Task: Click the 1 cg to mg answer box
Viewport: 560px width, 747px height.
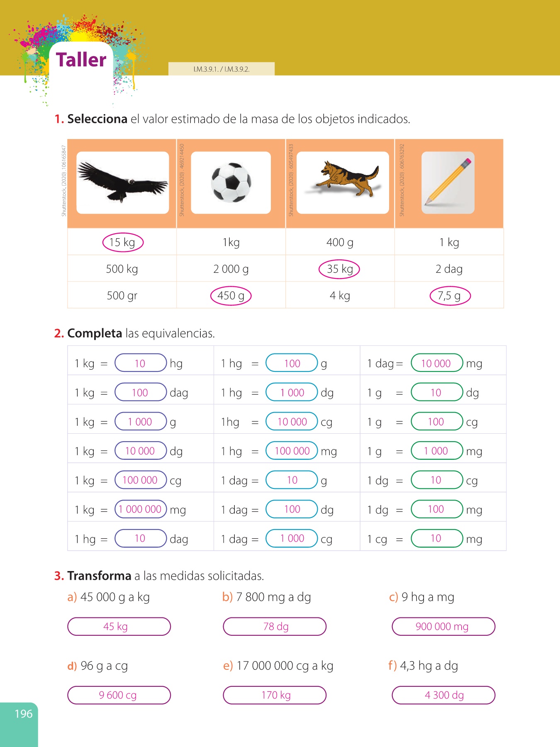Action: 436,539
